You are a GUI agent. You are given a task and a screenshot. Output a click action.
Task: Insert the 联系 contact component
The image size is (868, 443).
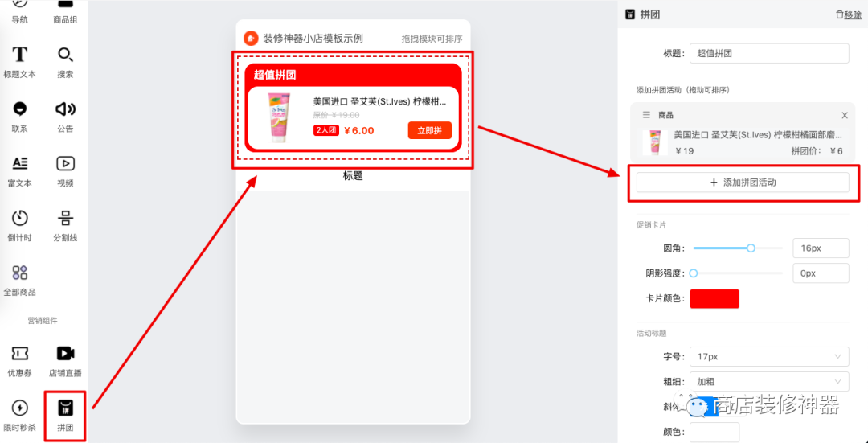(20, 117)
